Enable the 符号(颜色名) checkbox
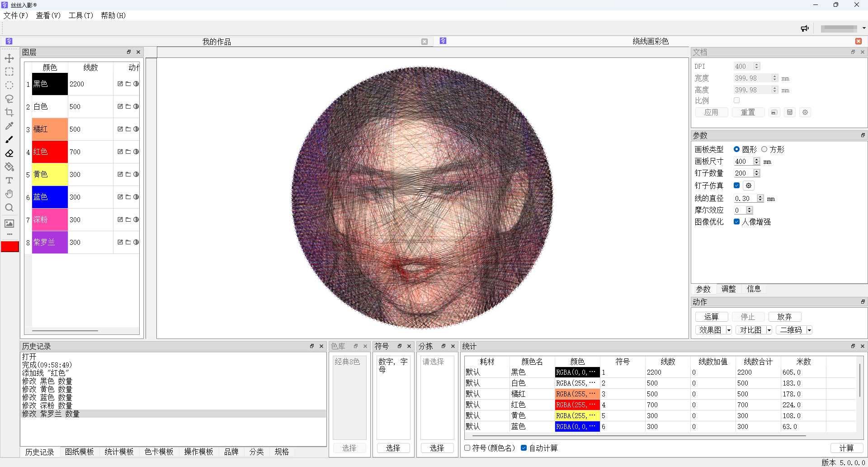The width and height of the screenshot is (868, 467). [x=467, y=448]
